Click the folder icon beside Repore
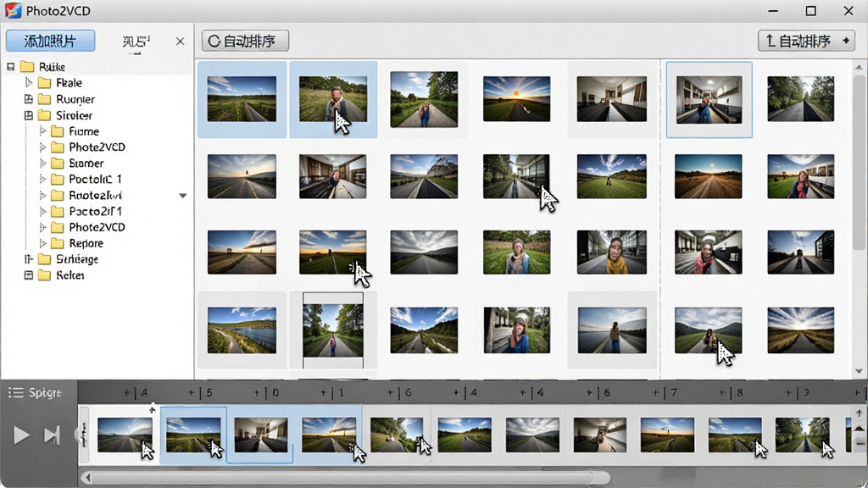Screen dimensions: 868x488 point(58,243)
